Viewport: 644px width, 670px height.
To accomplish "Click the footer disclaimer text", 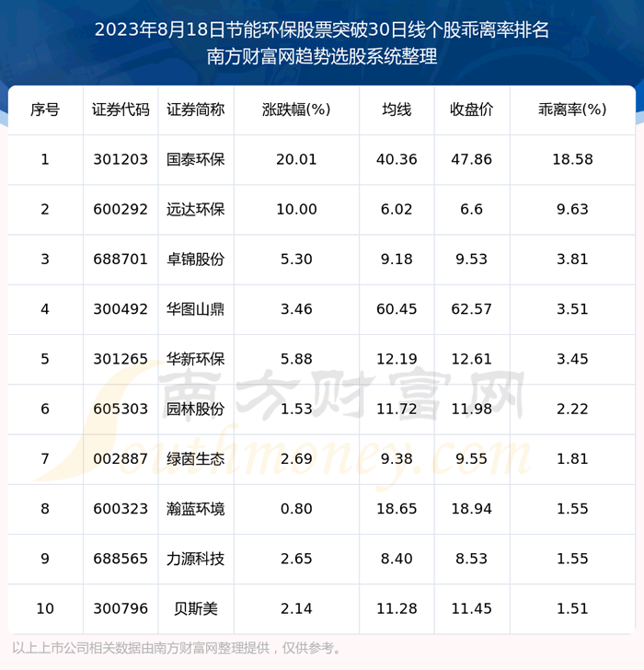I will 178,648.
